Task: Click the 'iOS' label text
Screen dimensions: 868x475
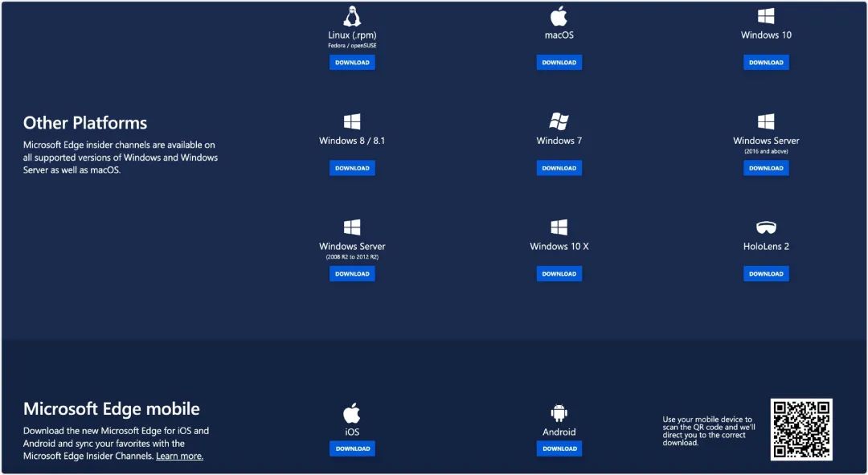Action: (352, 432)
